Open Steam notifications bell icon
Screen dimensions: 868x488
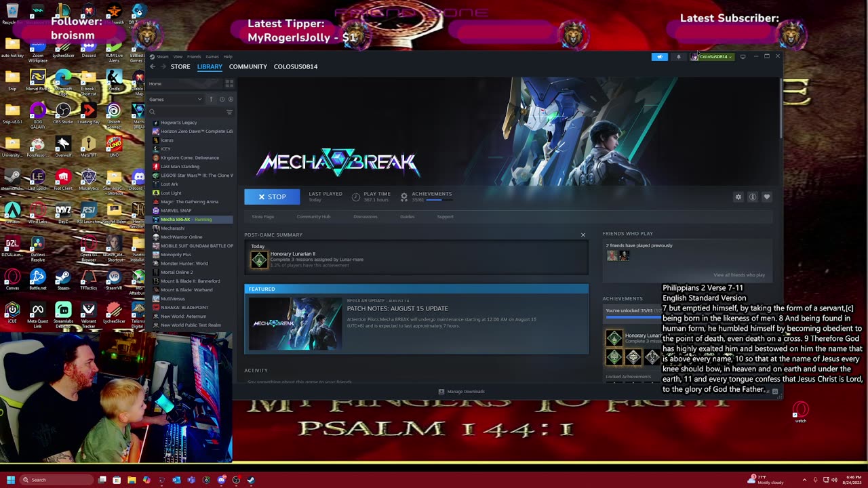[x=678, y=57]
